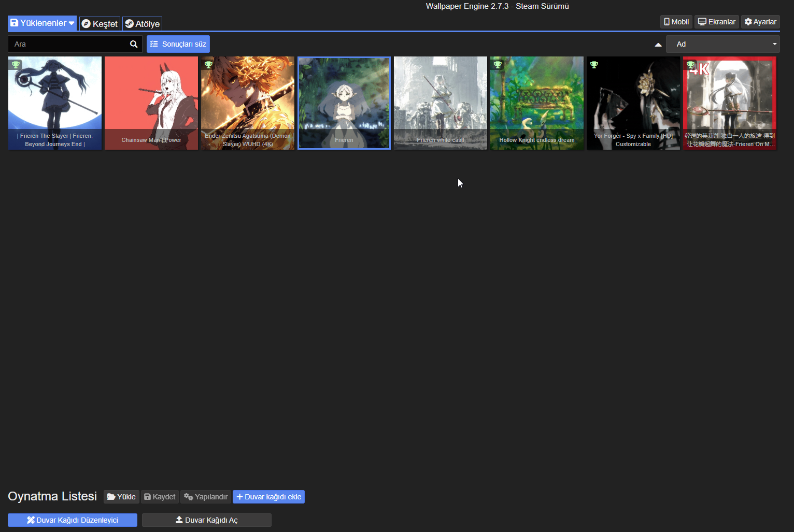Image resolution: width=794 pixels, height=532 pixels.
Task: Click trophy badge on Zenitsu wallpaper
Action: pyautogui.click(x=208, y=65)
